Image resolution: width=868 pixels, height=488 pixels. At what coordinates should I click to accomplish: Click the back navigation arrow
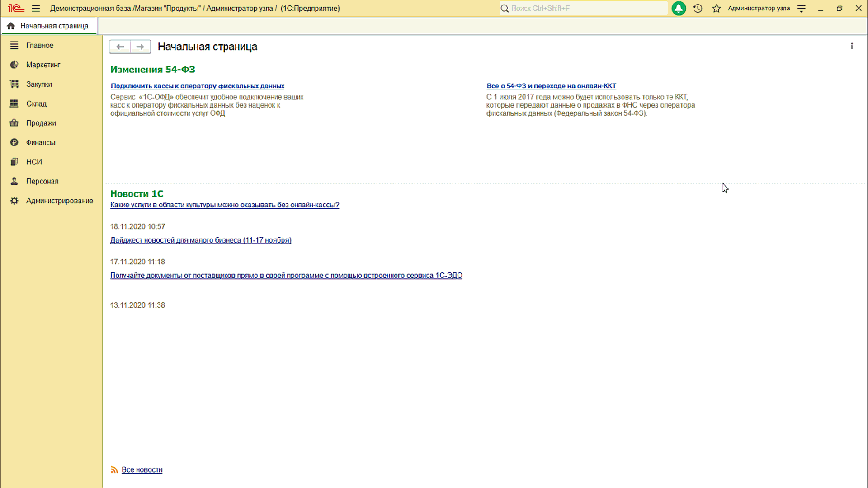(120, 47)
